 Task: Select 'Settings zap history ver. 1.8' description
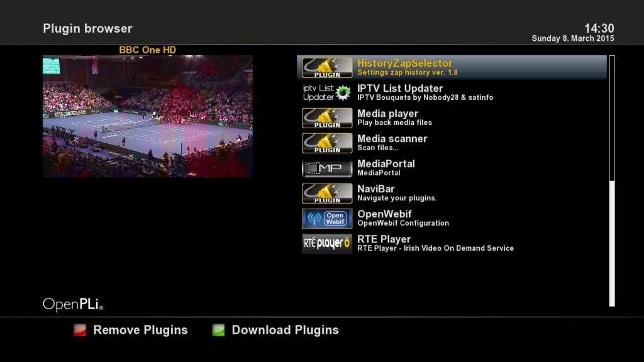point(407,73)
